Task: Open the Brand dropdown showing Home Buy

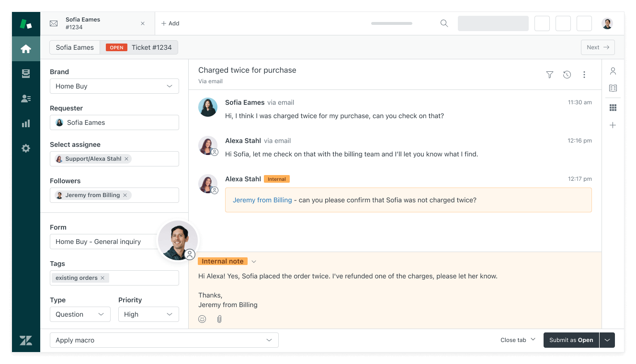Action: tap(114, 86)
